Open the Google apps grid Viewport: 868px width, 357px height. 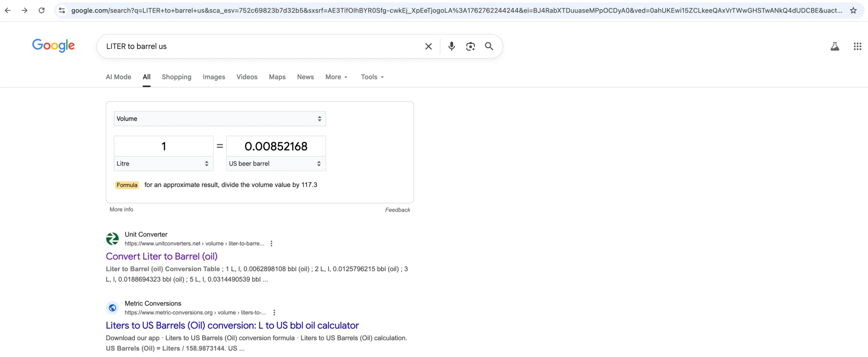coord(857,46)
